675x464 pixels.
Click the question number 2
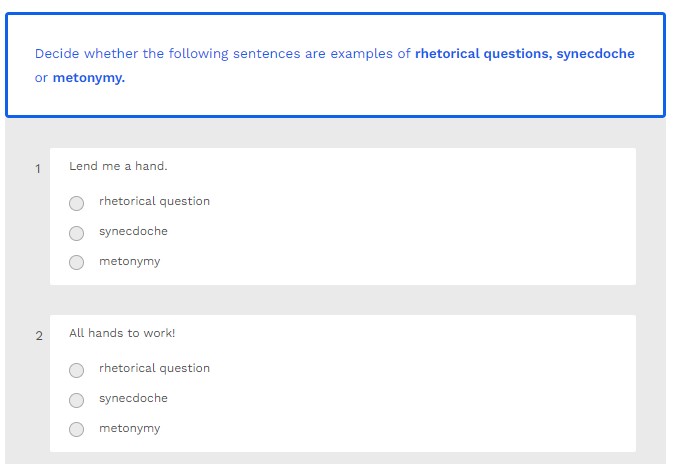click(39, 336)
